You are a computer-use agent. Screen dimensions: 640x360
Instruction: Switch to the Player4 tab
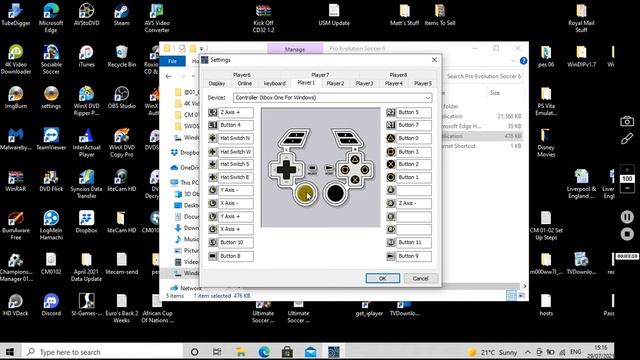393,83
